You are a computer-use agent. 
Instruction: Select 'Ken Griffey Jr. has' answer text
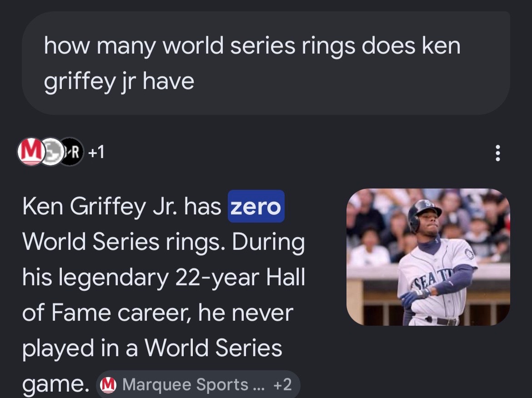point(122,206)
